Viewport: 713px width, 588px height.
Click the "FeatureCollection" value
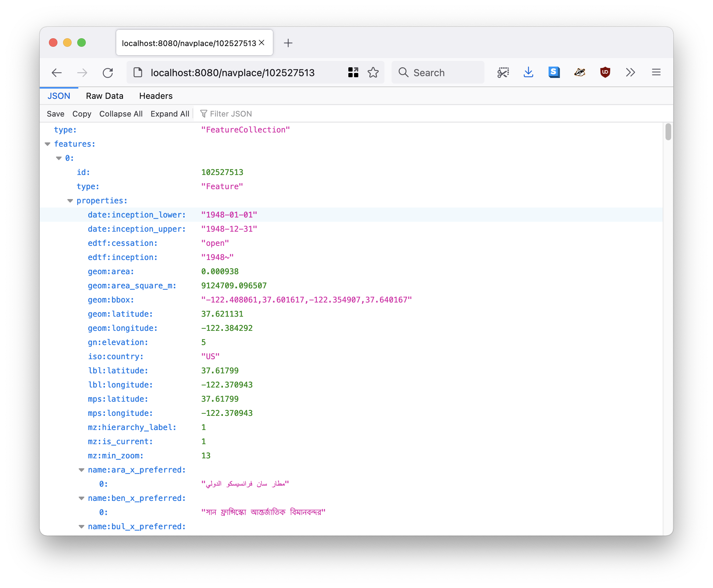pyautogui.click(x=245, y=130)
